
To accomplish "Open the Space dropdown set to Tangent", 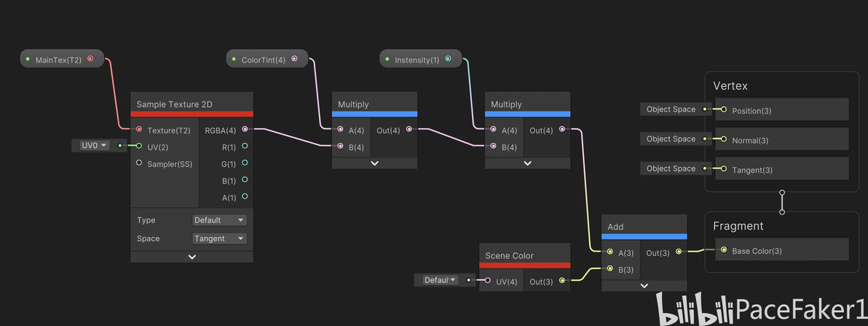I will coord(219,238).
